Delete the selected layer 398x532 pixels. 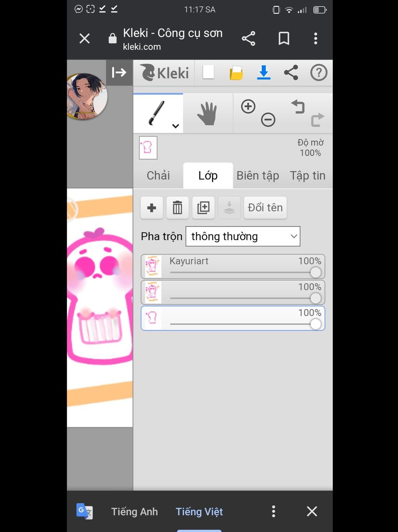(178, 208)
